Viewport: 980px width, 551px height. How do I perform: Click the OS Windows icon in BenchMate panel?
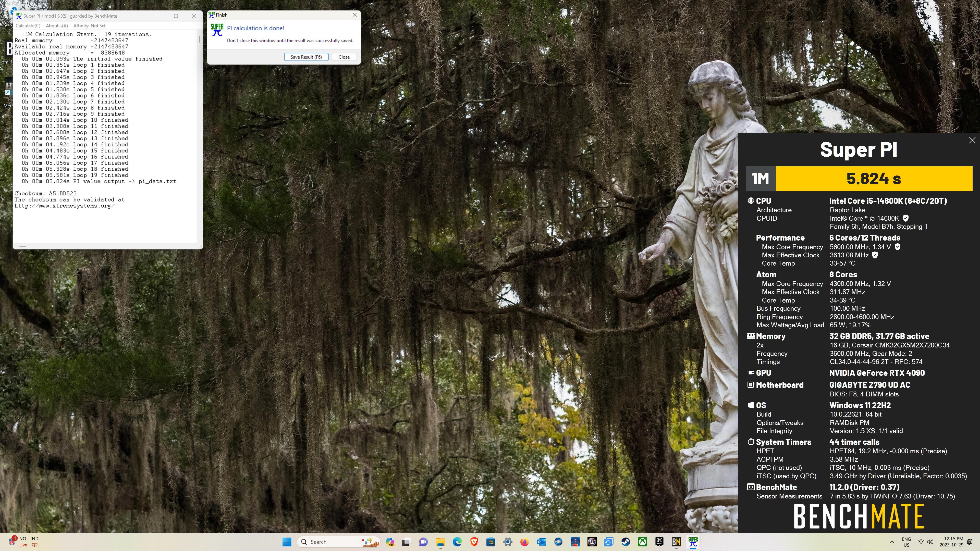click(x=751, y=405)
